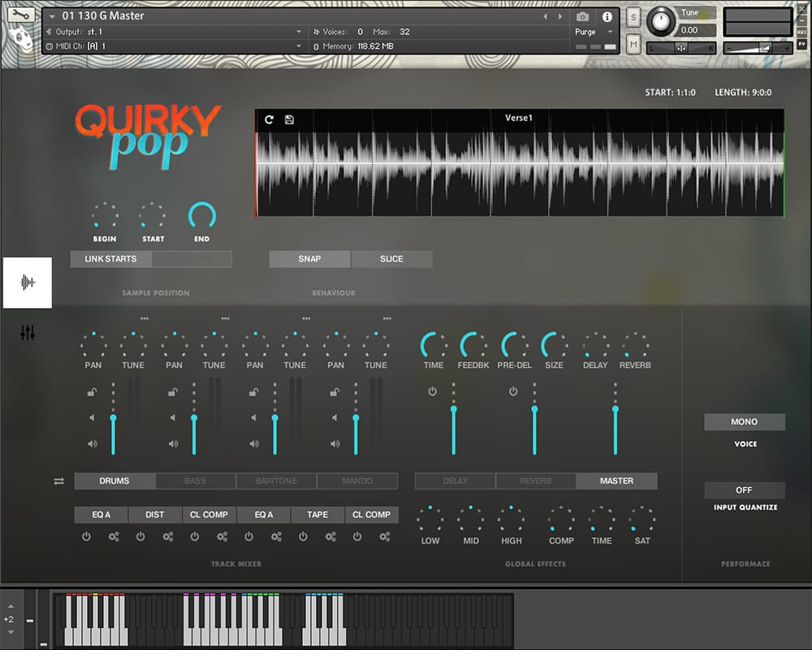Image resolution: width=812 pixels, height=650 pixels.
Task: Click the master volume fader handle
Action: [x=615, y=409]
